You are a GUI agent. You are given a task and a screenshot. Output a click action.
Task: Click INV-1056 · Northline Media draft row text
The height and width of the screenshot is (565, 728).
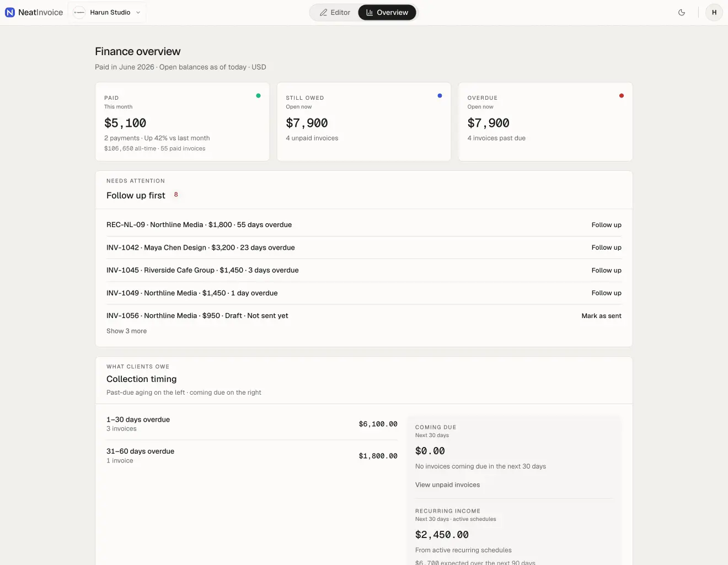(x=197, y=316)
